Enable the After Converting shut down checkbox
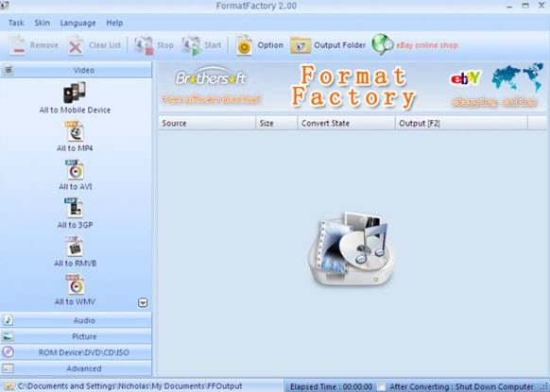The width and height of the screenshot is (550, 392). (x=381, y=386)
